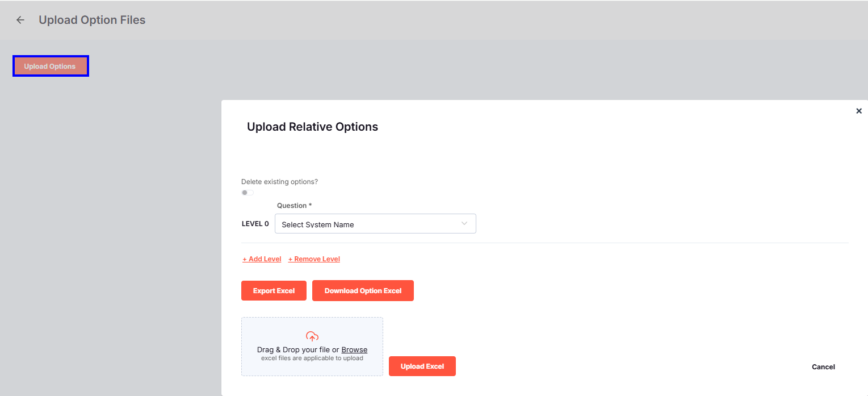Click the drag and drop upload area
The image size is (868, 396).
[312, 347]
